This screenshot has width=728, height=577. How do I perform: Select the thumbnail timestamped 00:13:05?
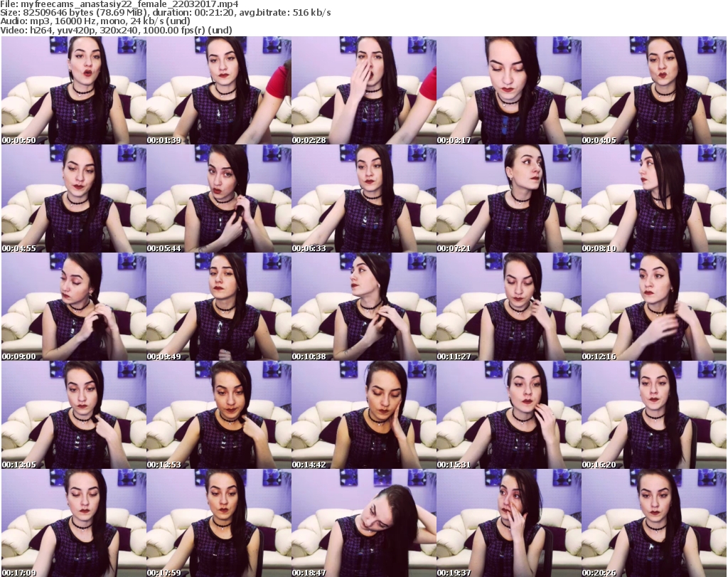click(74, 415)
